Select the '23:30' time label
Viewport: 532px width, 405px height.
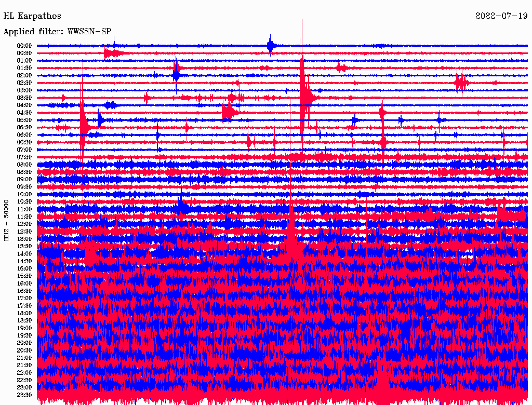[x=24, y=395]
